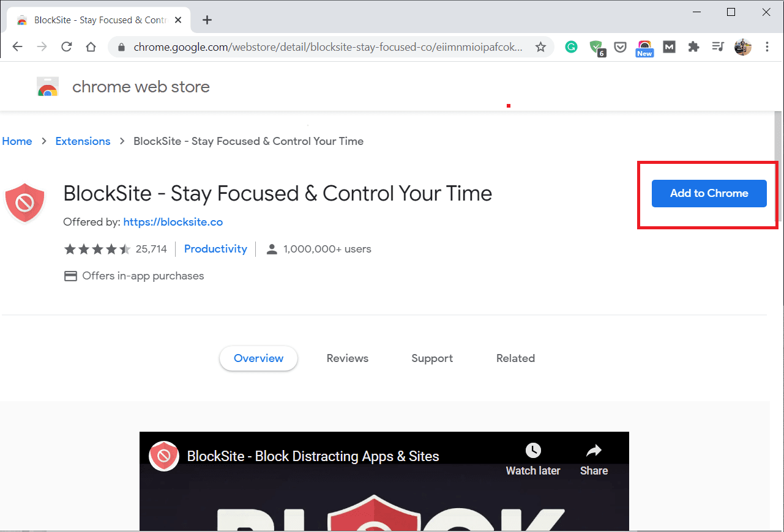
Task: Click Watch later on the video
Action: pos(533,459)
